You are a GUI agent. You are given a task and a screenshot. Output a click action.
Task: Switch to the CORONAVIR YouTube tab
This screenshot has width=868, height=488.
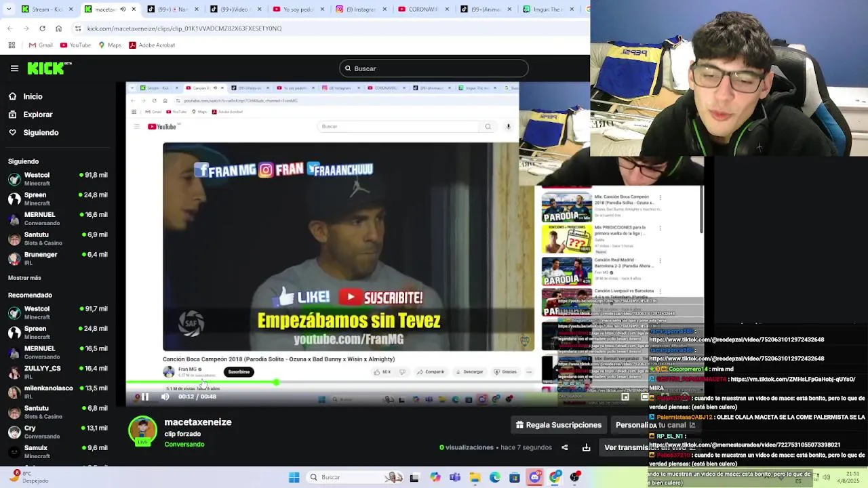click(422, 9)
